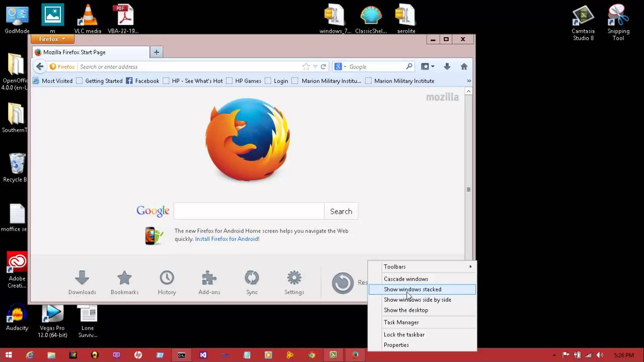Open a new tab with plus button
Viewport: 644px width, 362px height.
[x=156, y=52]
